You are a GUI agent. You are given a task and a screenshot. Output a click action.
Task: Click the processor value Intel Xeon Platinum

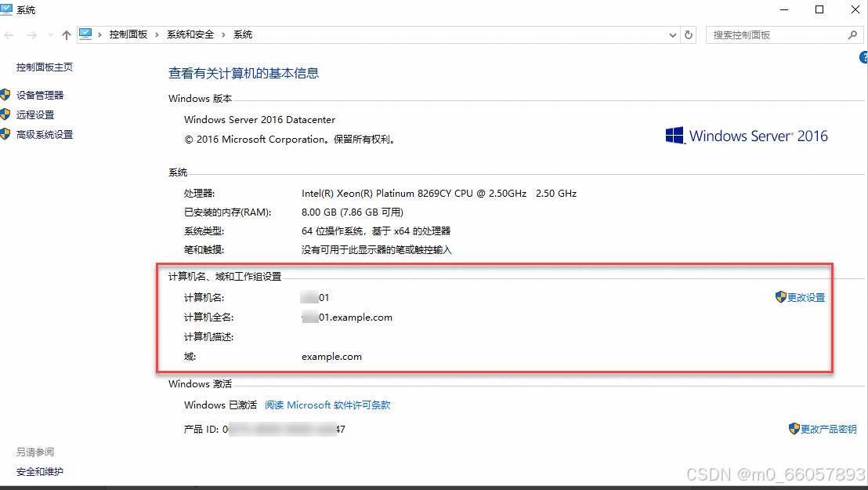point(439,194)
